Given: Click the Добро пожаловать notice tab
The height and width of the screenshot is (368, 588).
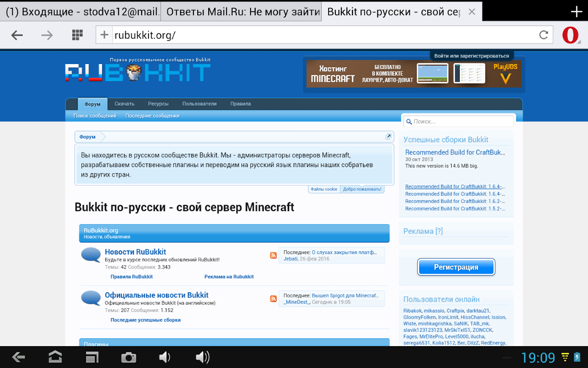Looking at the screenshot, I should (362, 189).
